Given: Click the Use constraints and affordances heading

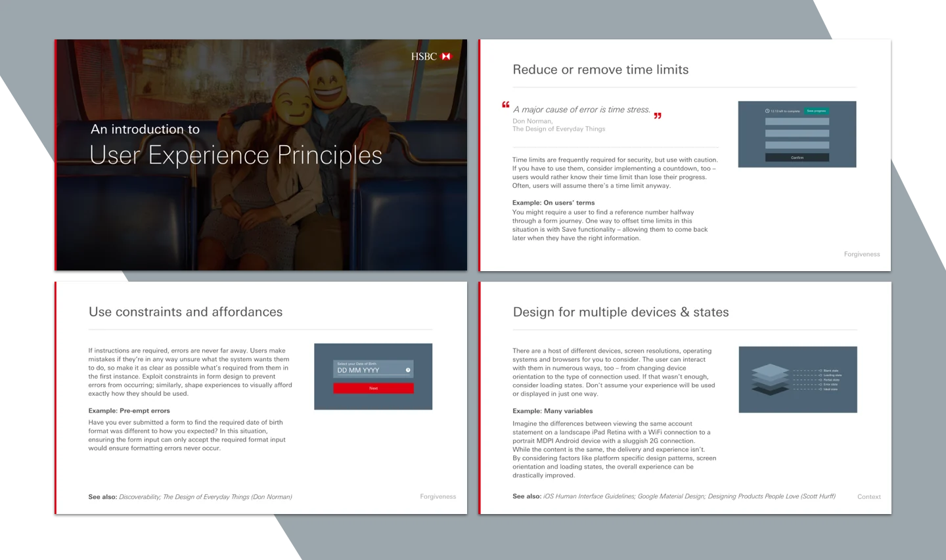Looking at the screenshot, I should [x=185, y=312].
